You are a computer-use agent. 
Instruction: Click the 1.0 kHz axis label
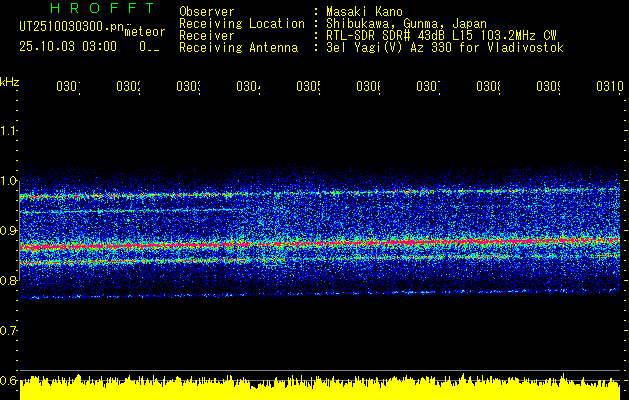click(x=8, y=181)
